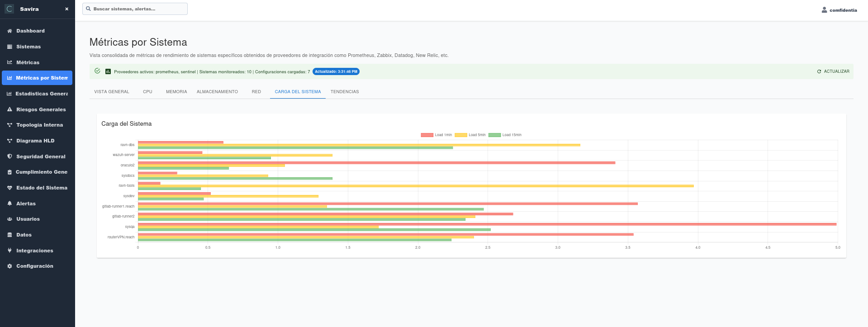
Task: Click the Sistemas server icon in sidebar
Action: (9, 47)
